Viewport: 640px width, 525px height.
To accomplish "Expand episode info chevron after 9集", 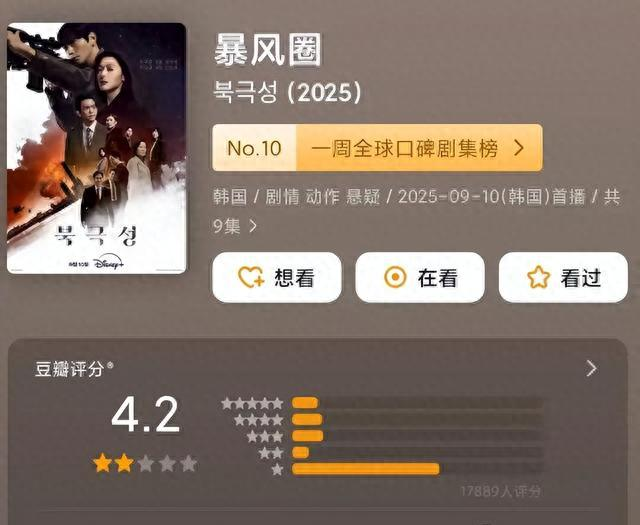I will click(x=253, y=226).
